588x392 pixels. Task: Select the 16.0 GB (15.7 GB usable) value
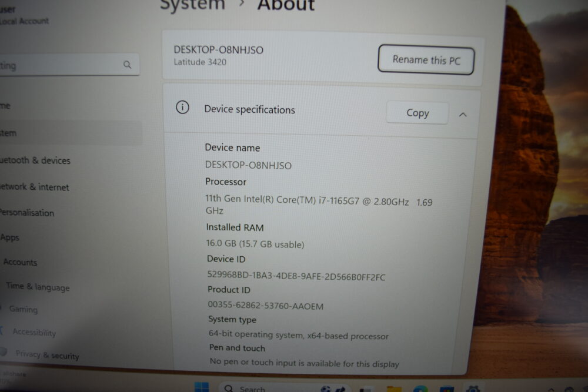click(x=255, y=244)
